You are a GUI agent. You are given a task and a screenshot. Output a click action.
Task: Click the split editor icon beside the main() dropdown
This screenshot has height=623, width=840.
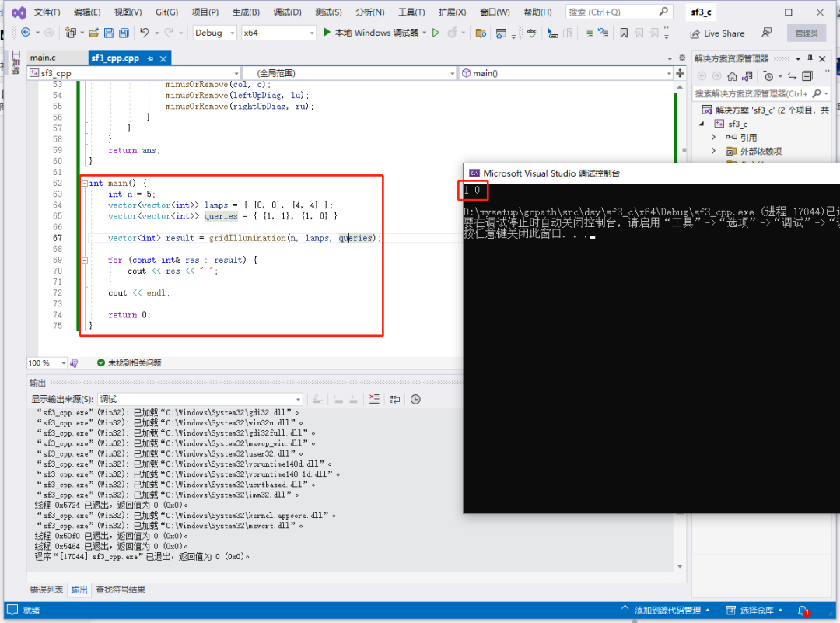click(680, 73)
